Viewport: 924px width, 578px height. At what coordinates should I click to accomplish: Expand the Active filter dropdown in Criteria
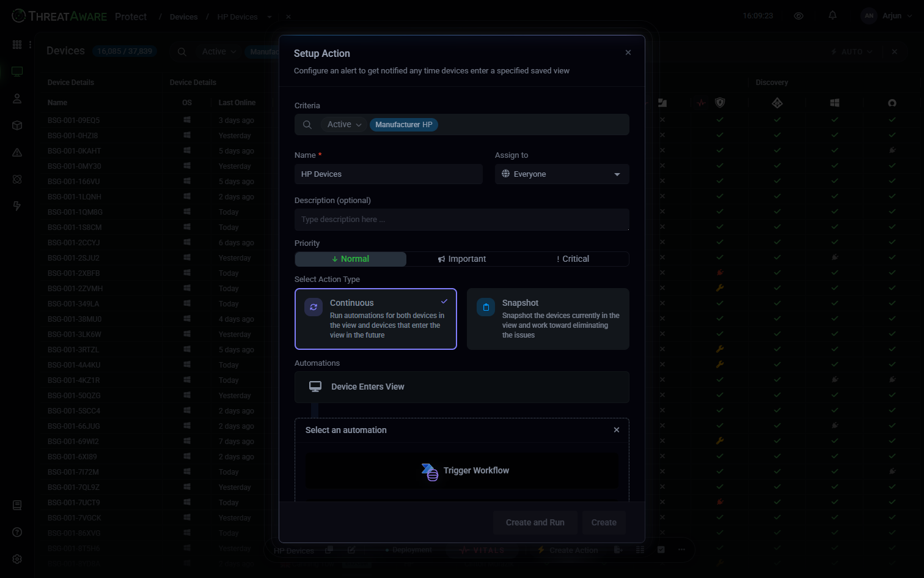click(344, 125)
